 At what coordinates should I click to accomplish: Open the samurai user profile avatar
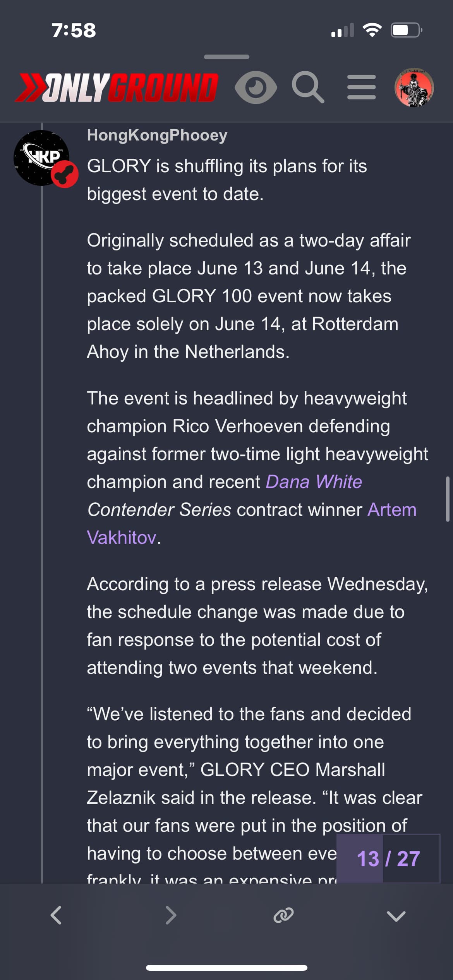tap(414, 87)
